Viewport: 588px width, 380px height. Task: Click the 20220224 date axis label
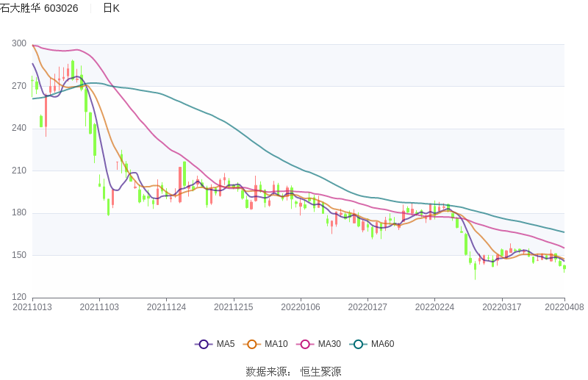434,307
